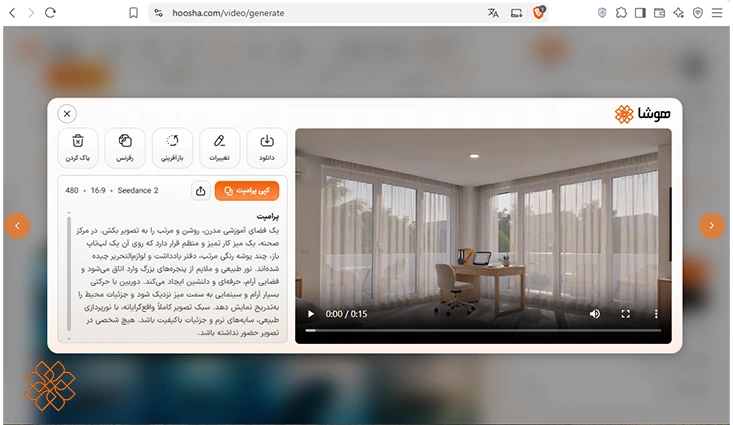Click the Brave Shields lion icon

(539, 12)
